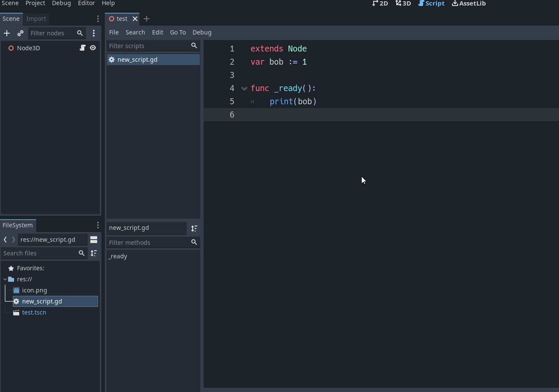Add a new node with the plus icon
This screenshot has height=392, width=559.
tap(7, 33)
